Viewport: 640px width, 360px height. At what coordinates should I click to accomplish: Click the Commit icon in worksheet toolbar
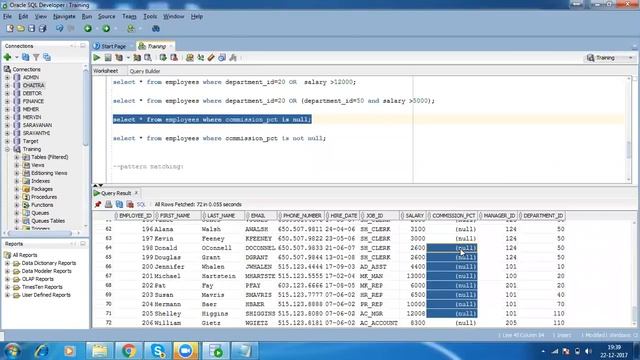coord(163,58)
